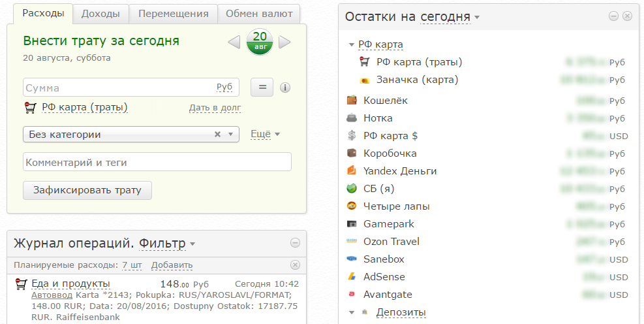Open the Фильтр dropdown in operations journal

click(x=167, y=244)
